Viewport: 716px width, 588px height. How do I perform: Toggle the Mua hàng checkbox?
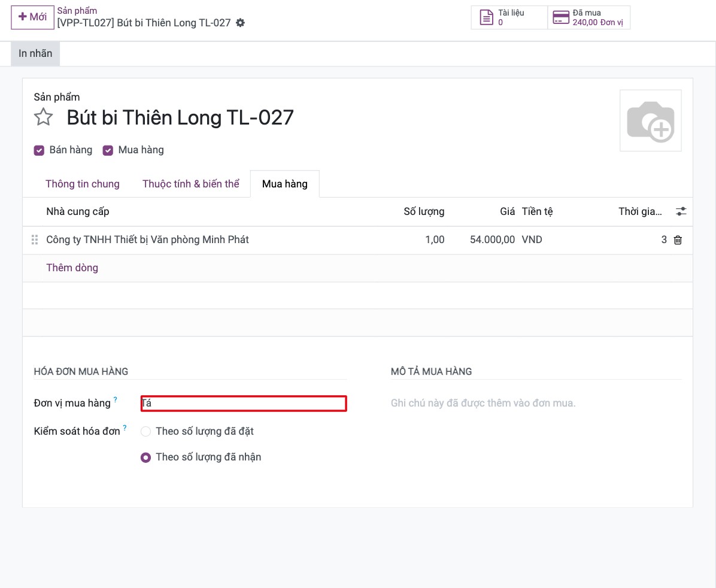(108, 150)
